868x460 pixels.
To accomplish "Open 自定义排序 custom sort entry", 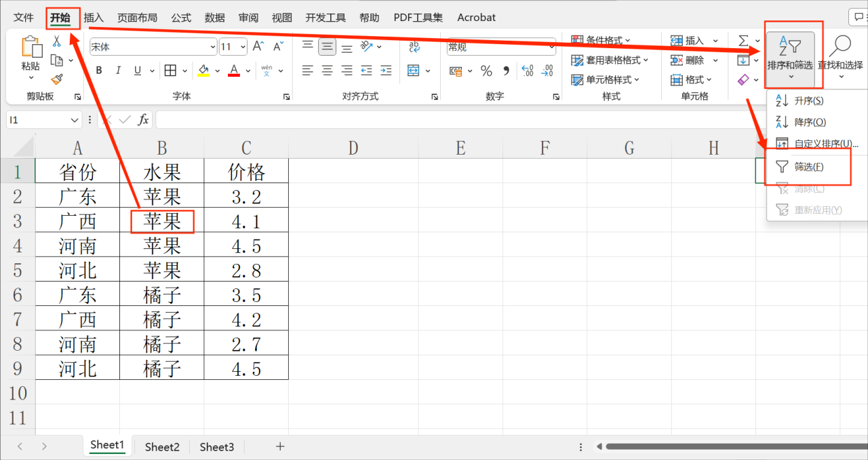I will (x=817, y=144).
